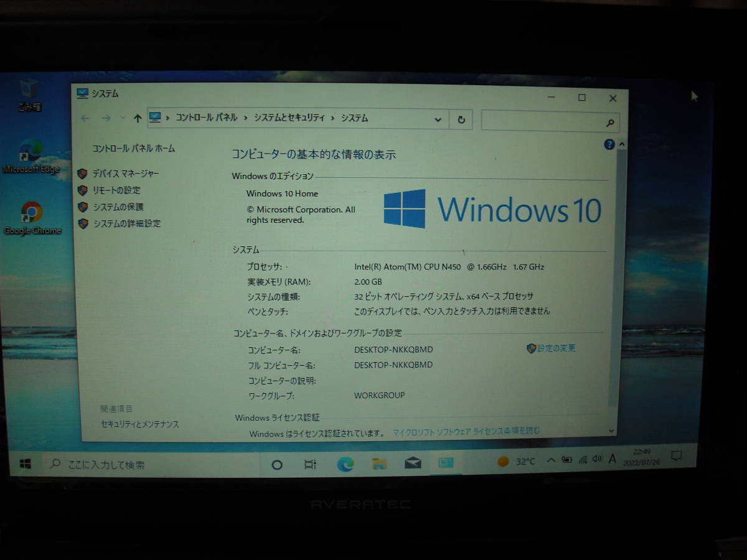Open Remote settings (リモートの設定) link

point(116,190)
